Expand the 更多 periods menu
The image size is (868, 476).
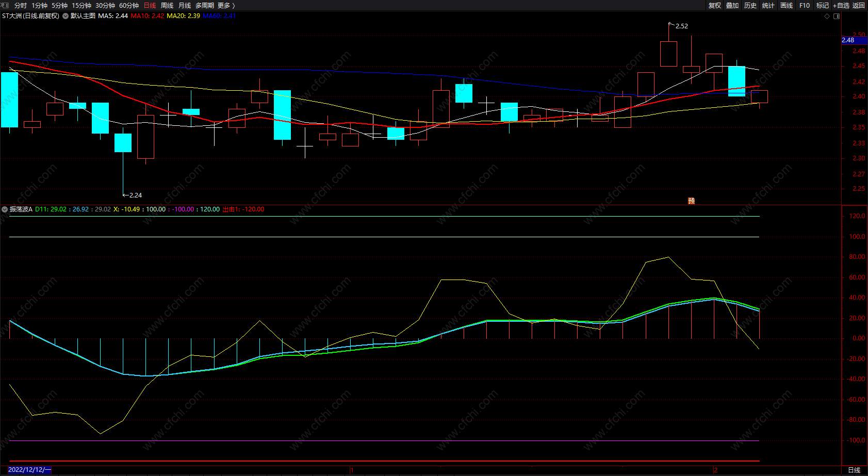[226, 5]
